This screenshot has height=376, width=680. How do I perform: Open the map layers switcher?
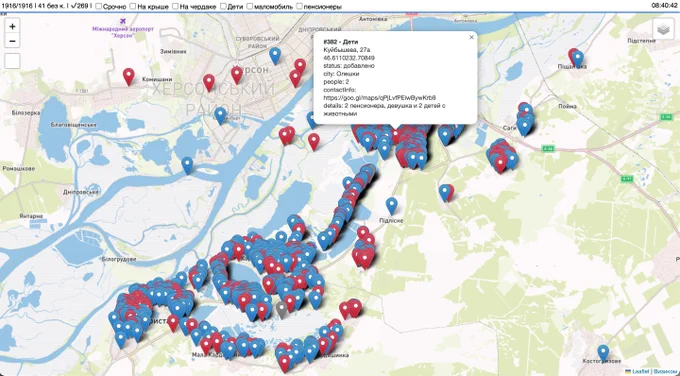point(663,29)
